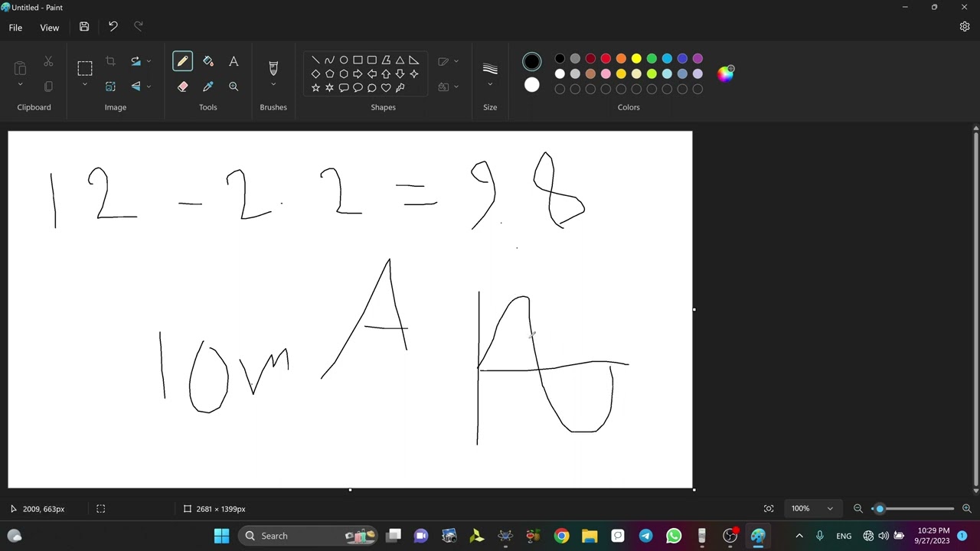Click the rectangular Selection tool
This screenshot has height=551, width=980.
[85, 67]
